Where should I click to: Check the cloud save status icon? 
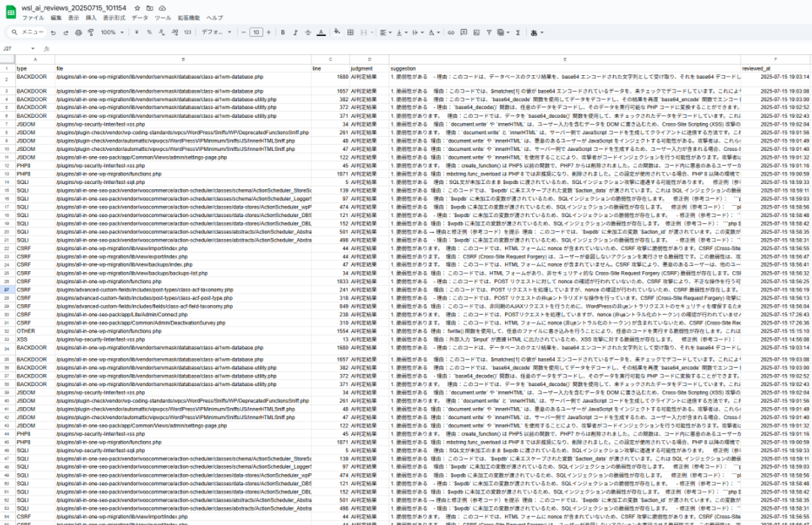coord(162,8)
